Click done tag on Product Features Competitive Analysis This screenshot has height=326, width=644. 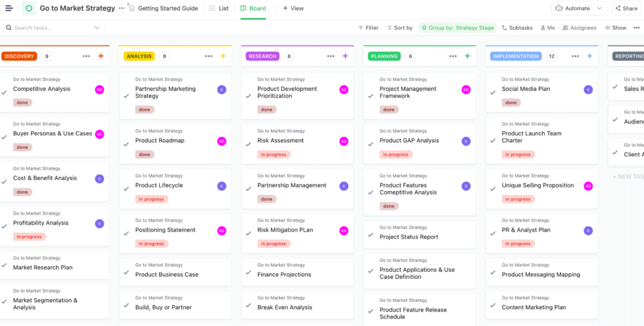(x=389, y=206)
